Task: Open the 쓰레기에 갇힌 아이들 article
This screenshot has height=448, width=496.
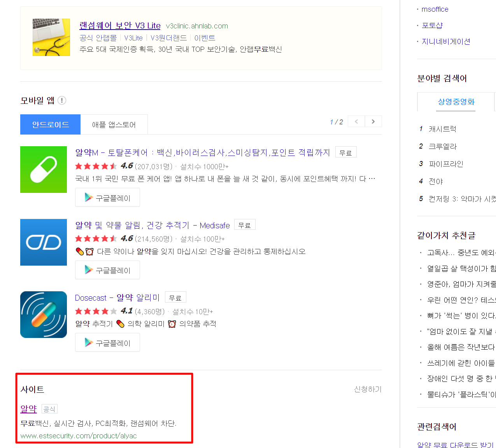Action: [x=461, y=363]
